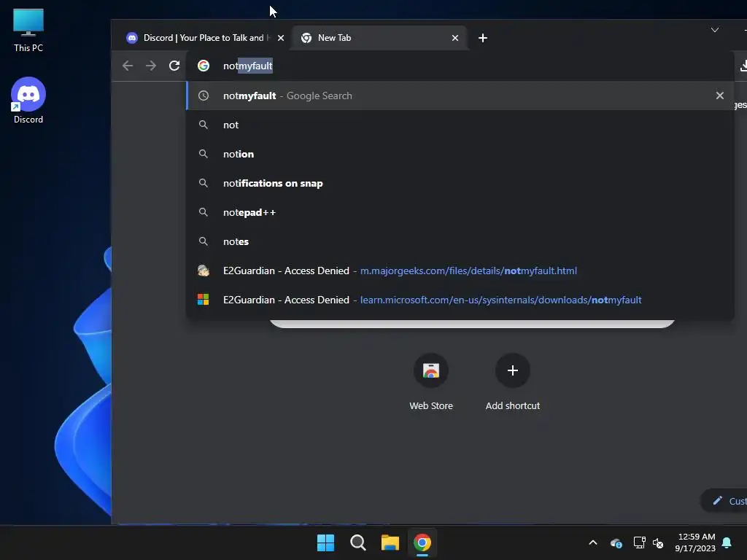The image size is (747, 560).
Task: Open the Web Store shortcut
Action: coord(431,382)
